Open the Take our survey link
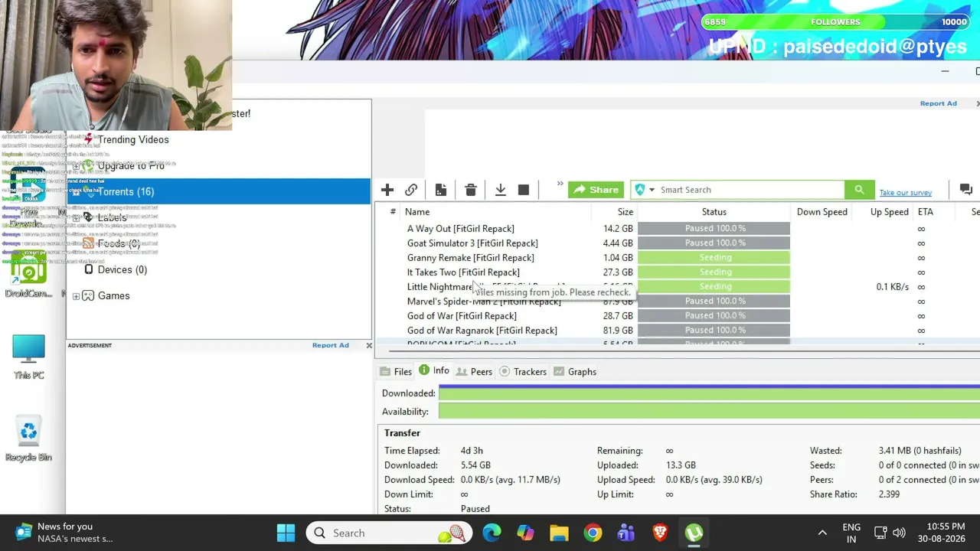 point(906,193)
